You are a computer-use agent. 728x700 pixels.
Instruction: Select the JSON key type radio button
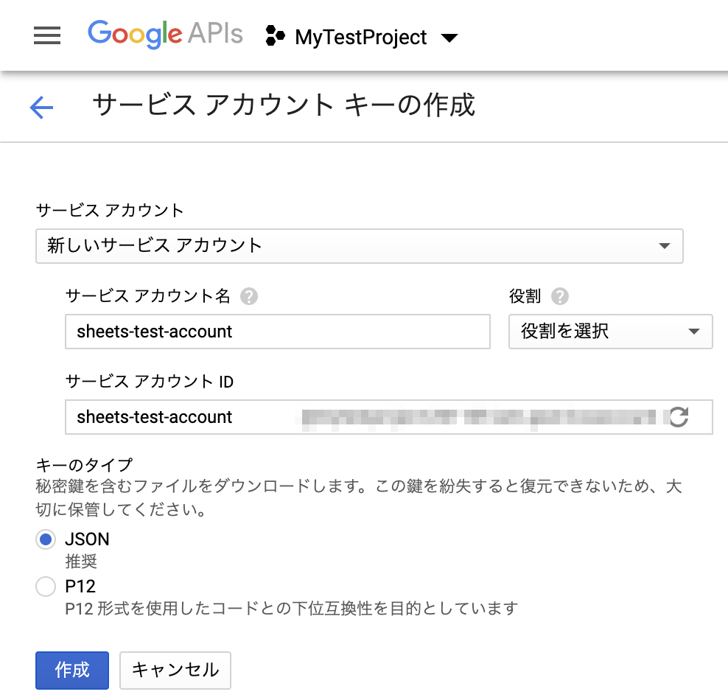46,539
